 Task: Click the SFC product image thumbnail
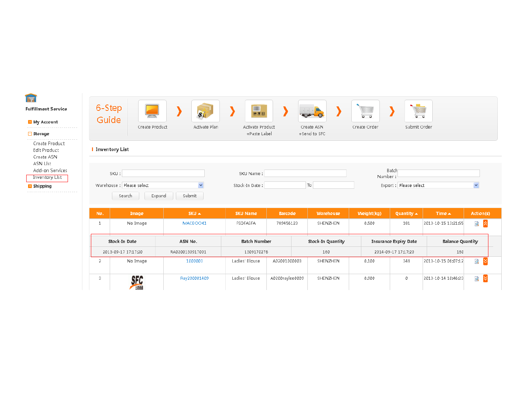point(137,283)
